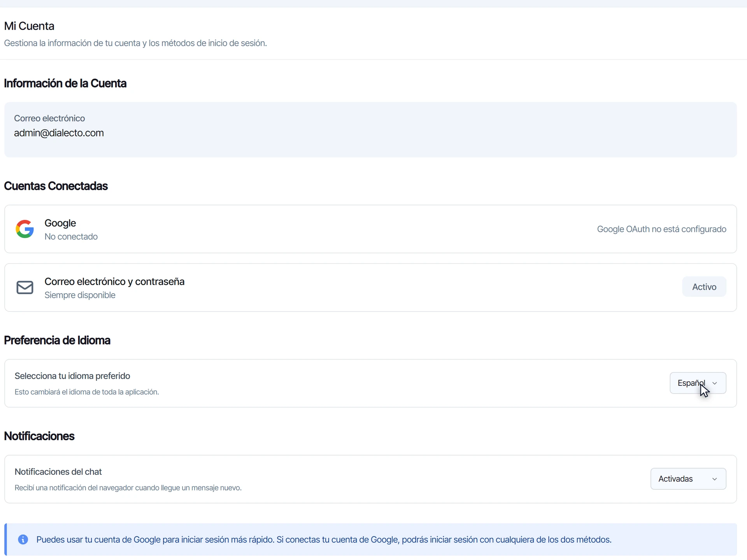Select the email admin@dialecto.com
This screenshot has height=560, width=747.
point(59,133)
